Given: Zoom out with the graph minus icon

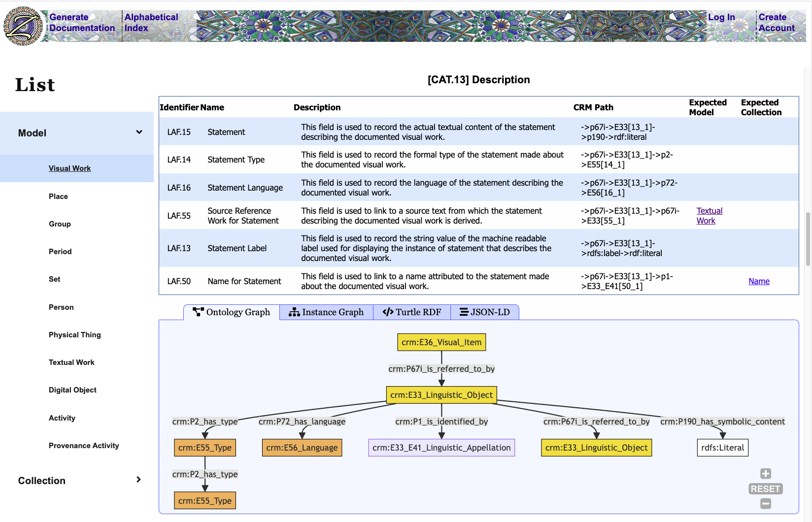Looking at the screenshot, I should pos(765,503).
